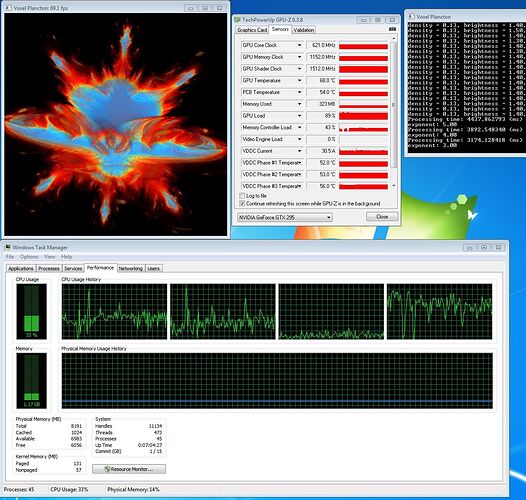Click the Voxel Plancton render window icon
The image size is (526, 500).
click(x=8, y=8)
